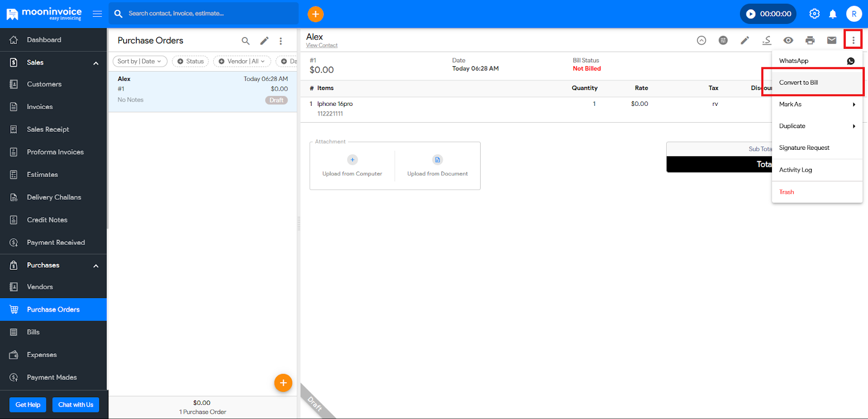Expand the Mark As submenu
Image resolution: width=868 pixels, height=419 pixels.
(817, 104)
